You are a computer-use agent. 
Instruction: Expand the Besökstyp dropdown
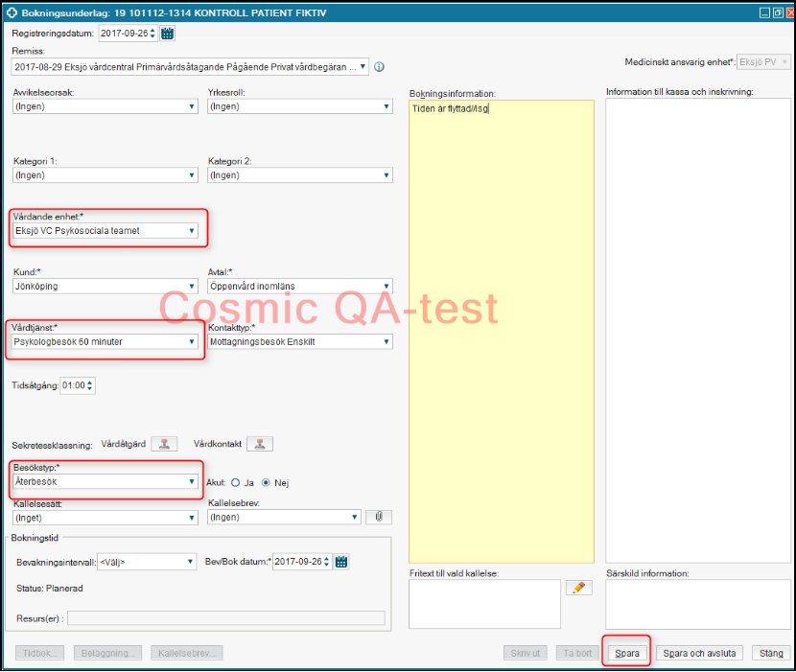(192, 482)
